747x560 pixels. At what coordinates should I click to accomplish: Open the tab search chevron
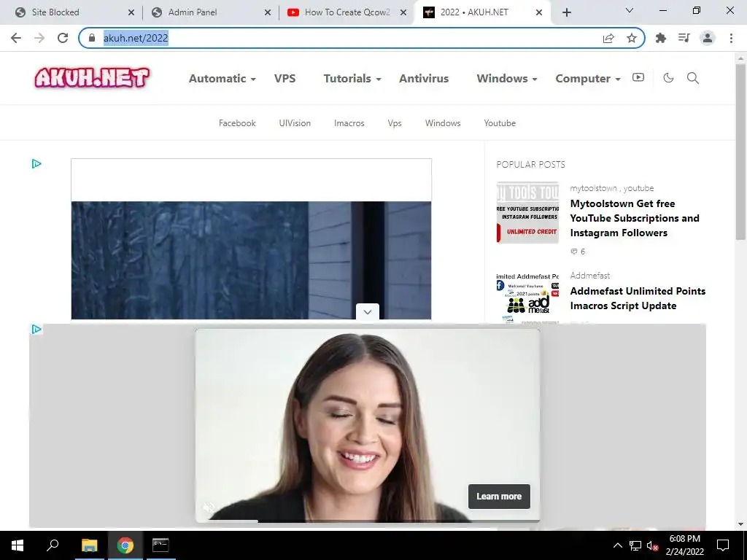click(630, 10)
